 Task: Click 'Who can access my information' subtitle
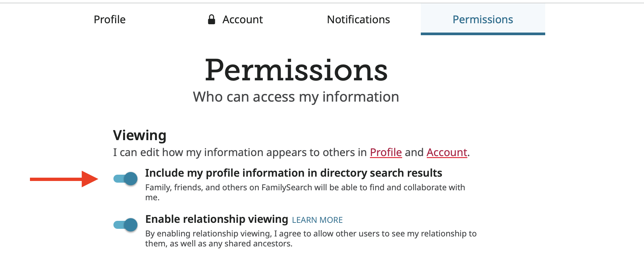click(296, 97)
